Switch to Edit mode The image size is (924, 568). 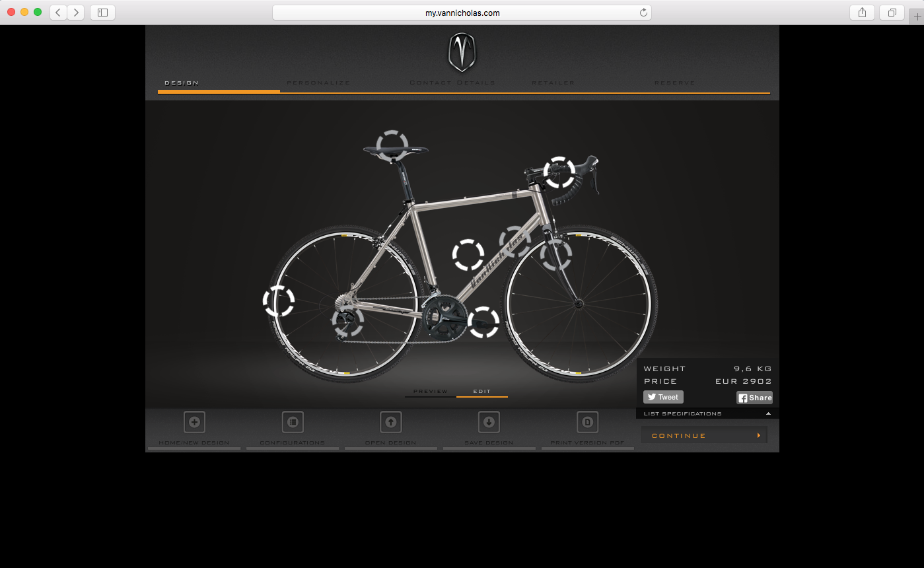(x=482, y=392)
